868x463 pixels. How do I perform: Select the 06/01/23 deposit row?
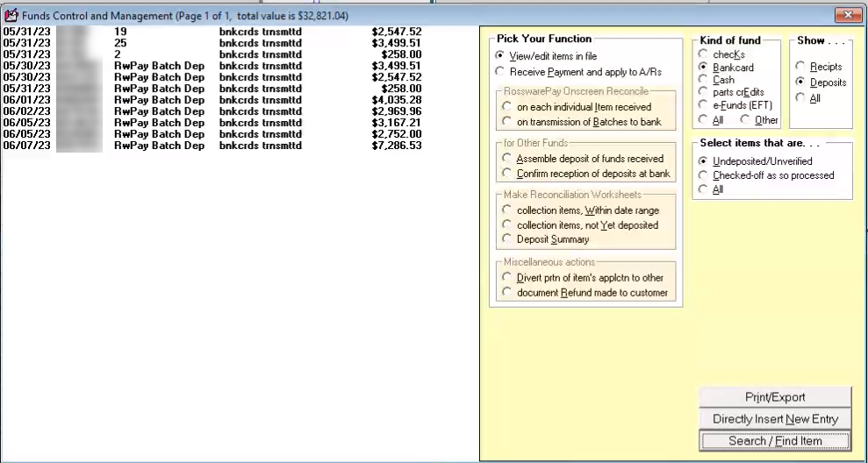[x=212, y=100]
